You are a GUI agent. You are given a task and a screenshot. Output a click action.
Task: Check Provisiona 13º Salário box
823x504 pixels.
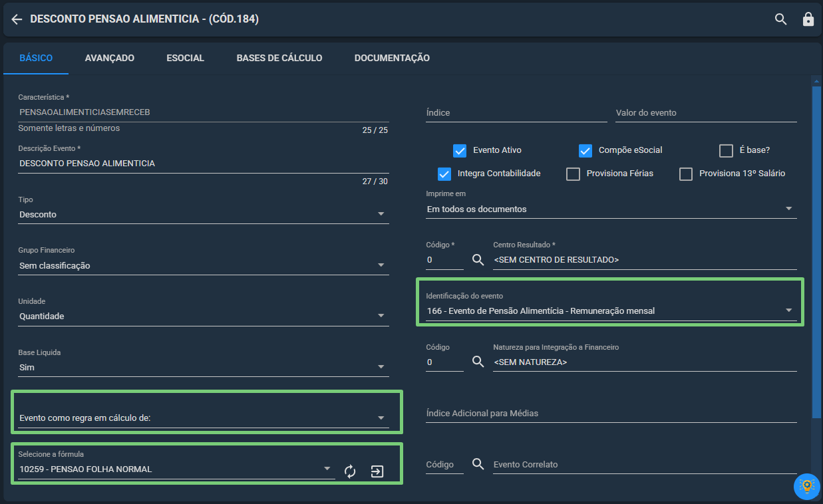click(686, 174)
